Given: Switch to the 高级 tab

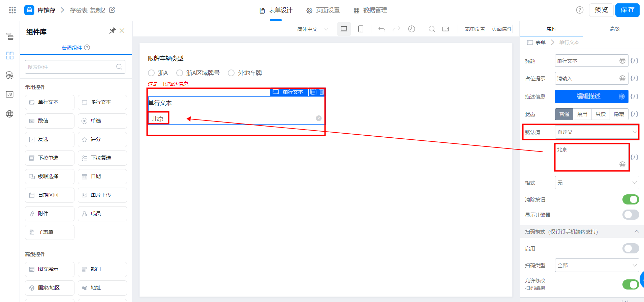Looking at the screenshot, I should 615,29.
